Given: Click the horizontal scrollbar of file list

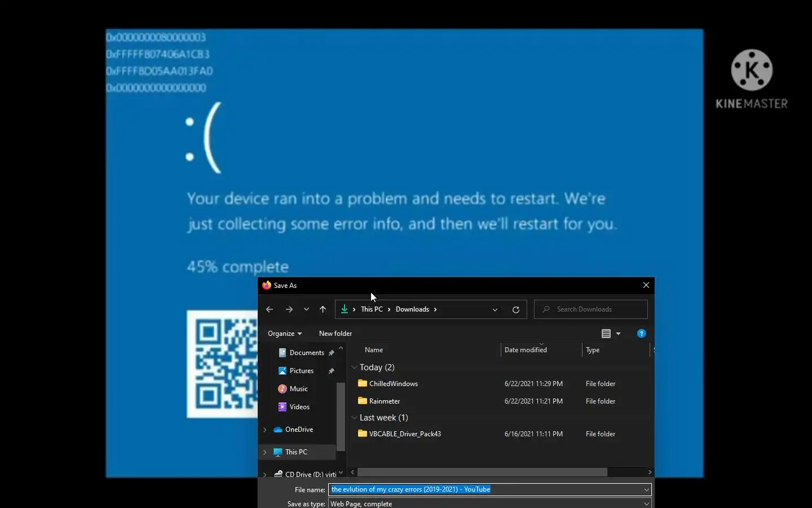Looking at the screenshot, I should click(482, 472).
